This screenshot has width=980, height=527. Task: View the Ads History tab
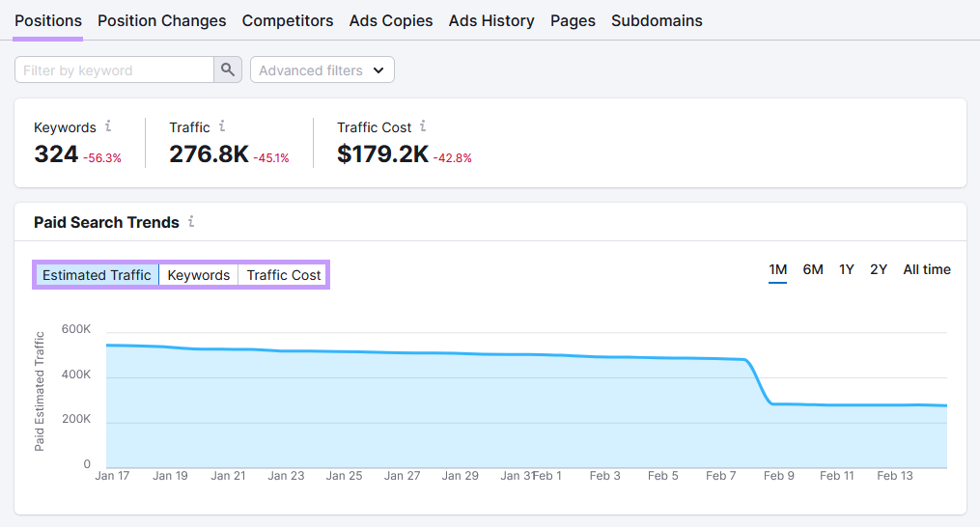[x=491, y=20]
